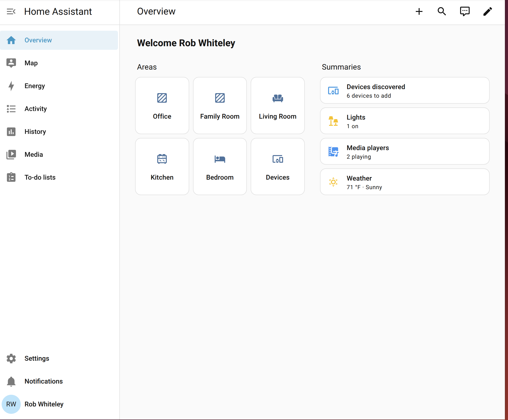
Task: Click the History bar chart icon
Action: click(x=11, y=132)
